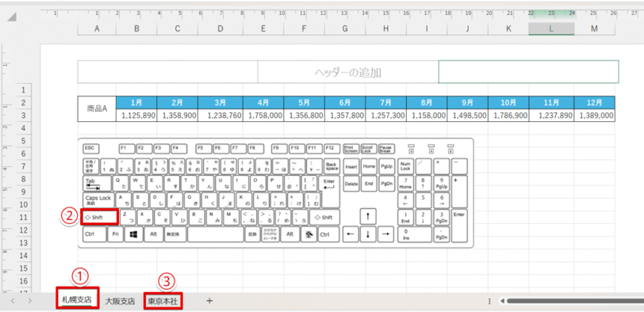Switch to the 札幌支店 sheet tab
Screen dimensions: 644x312
[x=77, y=300]
